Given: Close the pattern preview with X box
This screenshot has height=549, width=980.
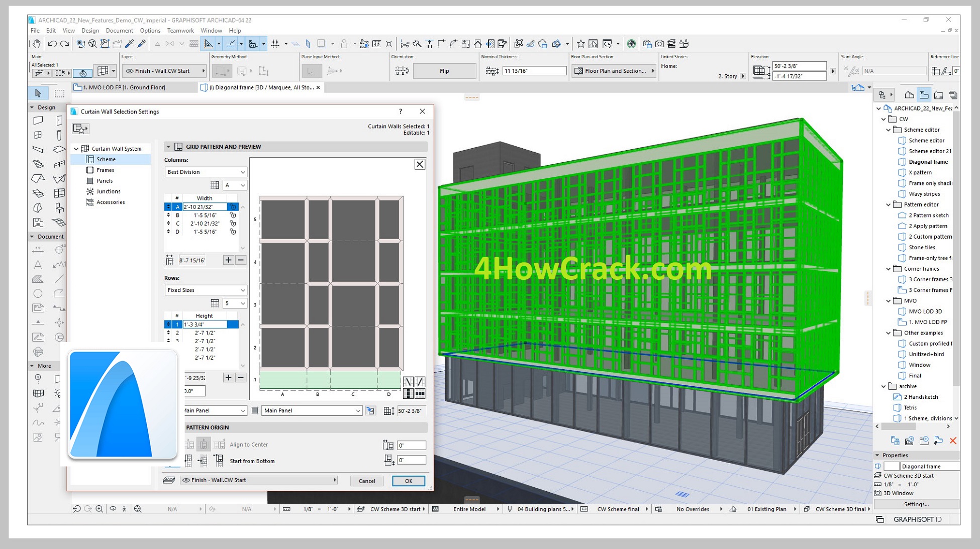Looking at the screenshot, I should click(420, 164).
